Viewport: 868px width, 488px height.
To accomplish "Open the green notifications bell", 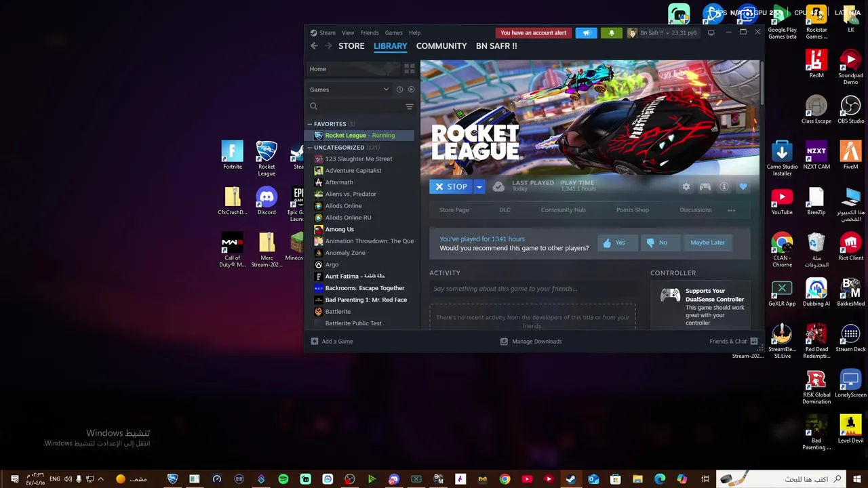I will point(612,33).
